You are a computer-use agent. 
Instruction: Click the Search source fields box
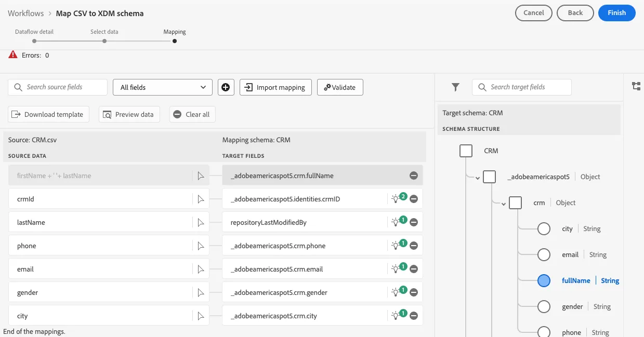coord(58,87)
